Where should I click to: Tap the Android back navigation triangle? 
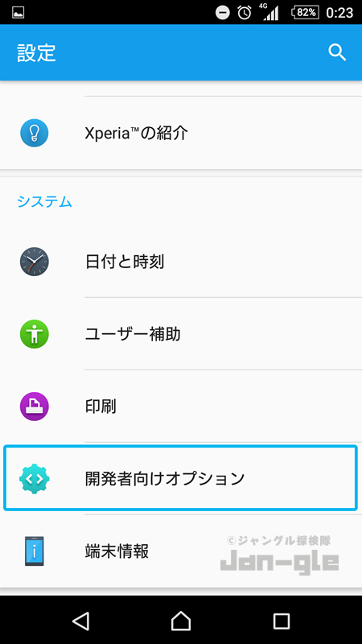click(x=81, y=621)
